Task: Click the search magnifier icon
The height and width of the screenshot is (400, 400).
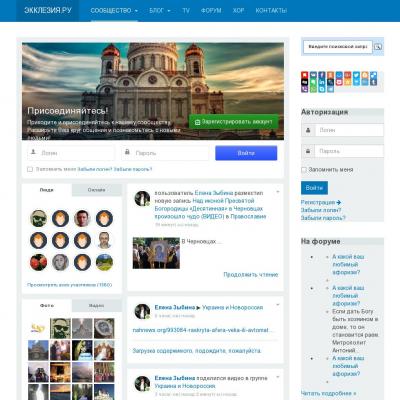Action: click(378, 47)
